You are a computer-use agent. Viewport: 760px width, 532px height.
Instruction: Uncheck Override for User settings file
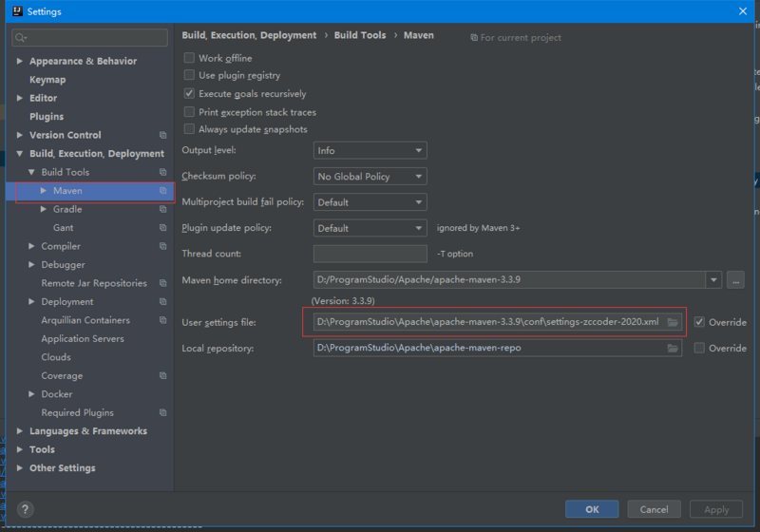pyautogui.click(x=699, y=322)
